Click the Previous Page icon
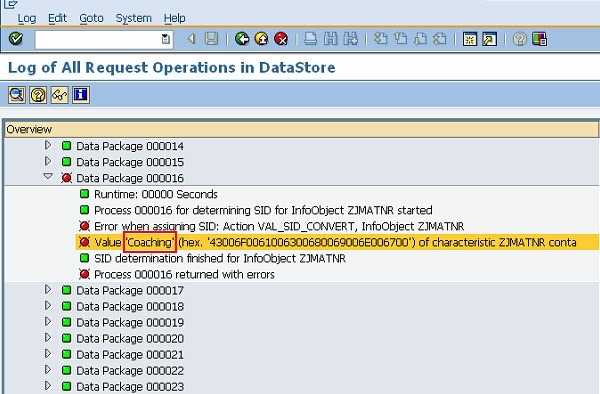This screenshot has height=394, width=600. coord(400,39)
